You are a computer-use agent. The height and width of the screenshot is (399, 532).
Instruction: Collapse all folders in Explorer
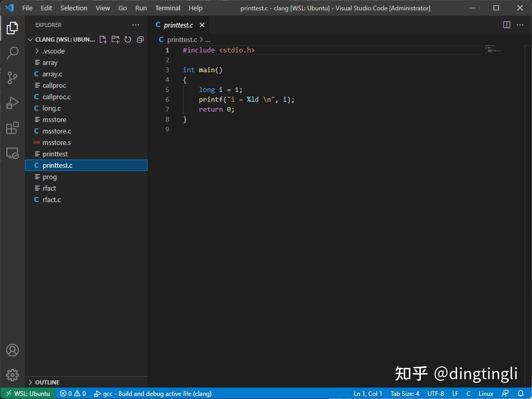pyautogui.click(x=140, y=39)
